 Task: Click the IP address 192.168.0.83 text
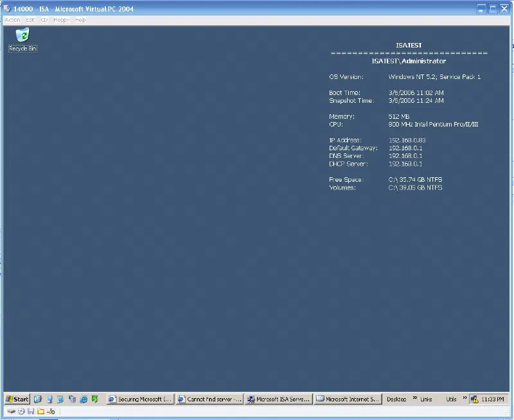tap(407, 140)
